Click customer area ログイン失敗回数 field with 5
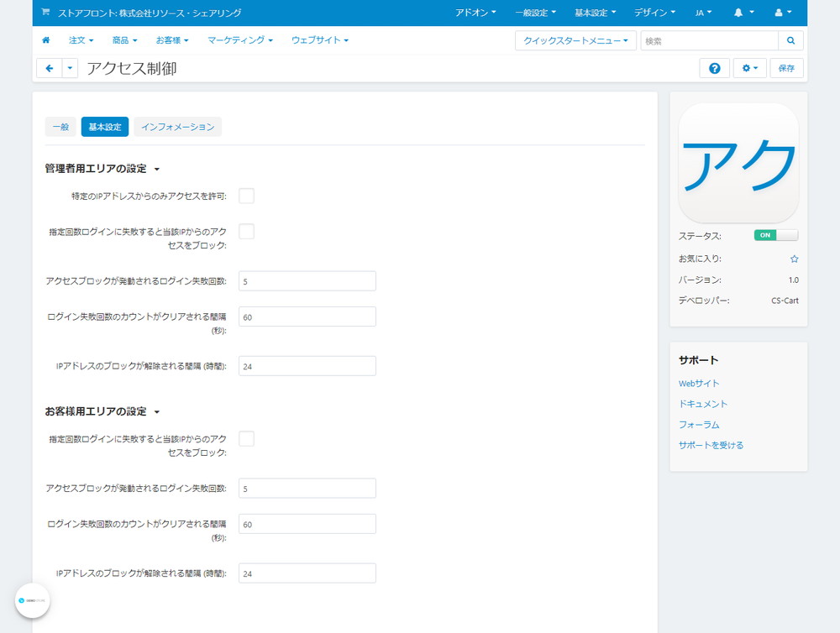840x633 pixels. (x=307, y=489)
